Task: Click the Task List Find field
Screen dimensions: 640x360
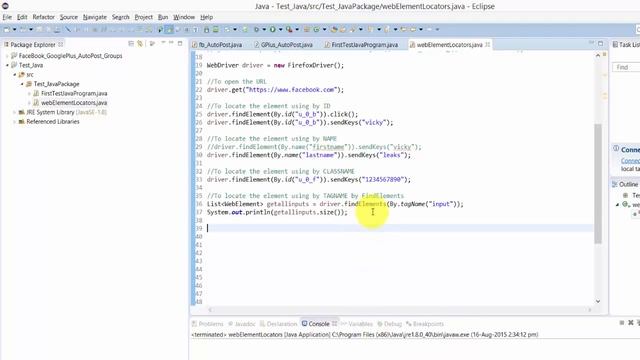Action: pyautogui.click(x=627, y=67)
